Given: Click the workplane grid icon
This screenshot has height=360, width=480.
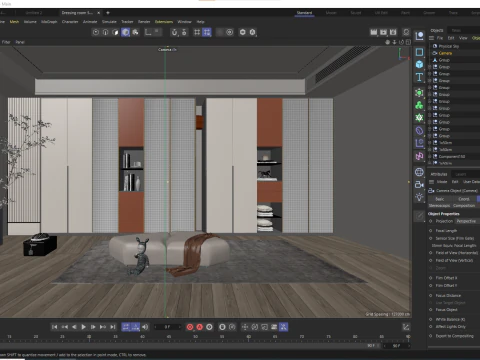Looking at the screenshot, I should [x=197, y=32].
